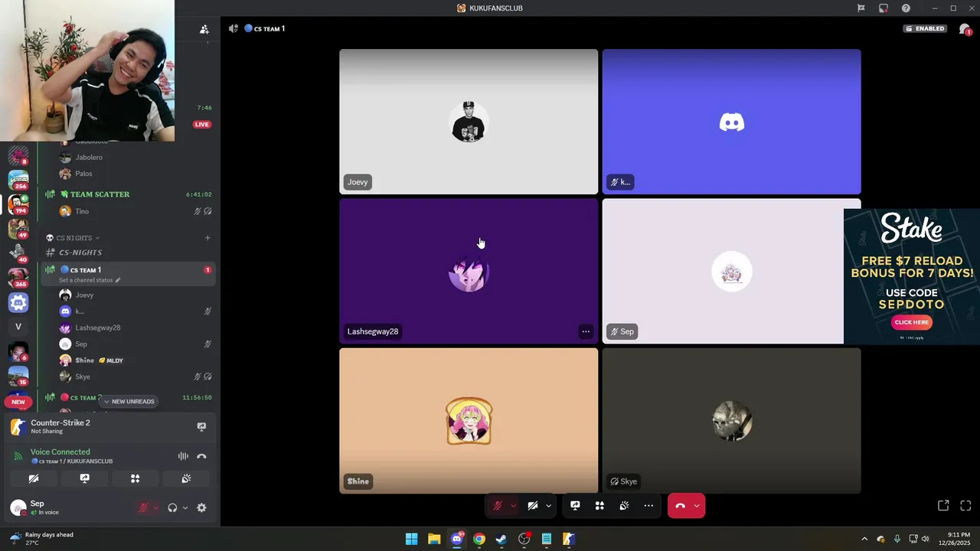The image size is (980, 551).
Task: Open the Discord-logo server icon in sidebar
Action: (x=18, y=302)
